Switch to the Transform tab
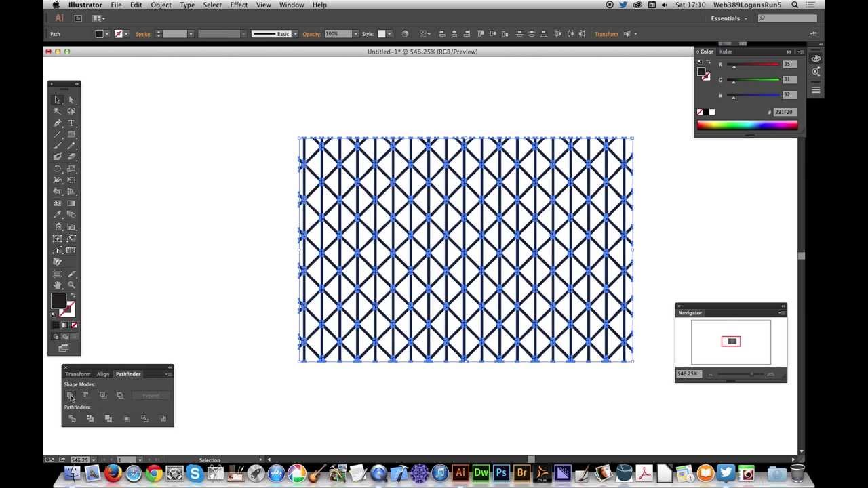Image resolution: width=868 pixels, height=488 pixels. point(77,374)
